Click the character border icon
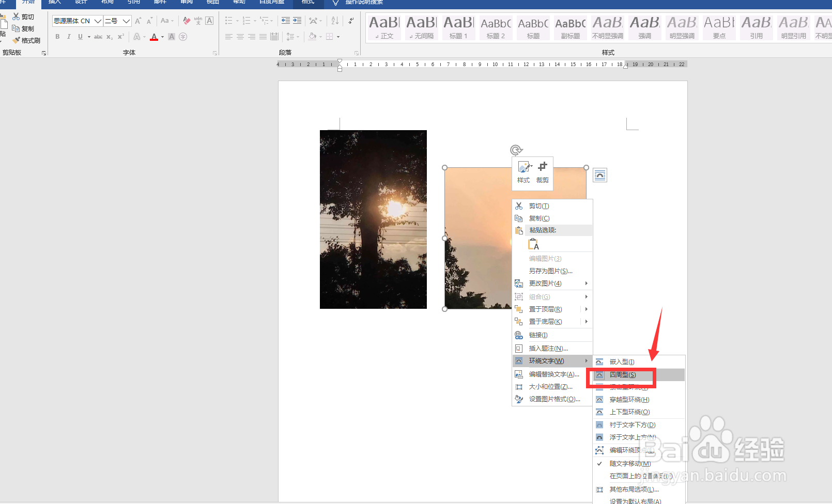The width and height of the screenshot is (832, 504). pyautogui.click(x=209, y=21)
